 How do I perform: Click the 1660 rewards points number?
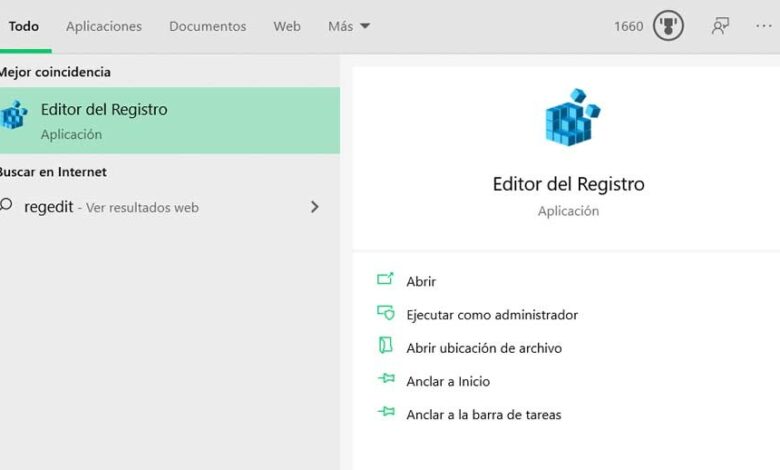[628, 26]
